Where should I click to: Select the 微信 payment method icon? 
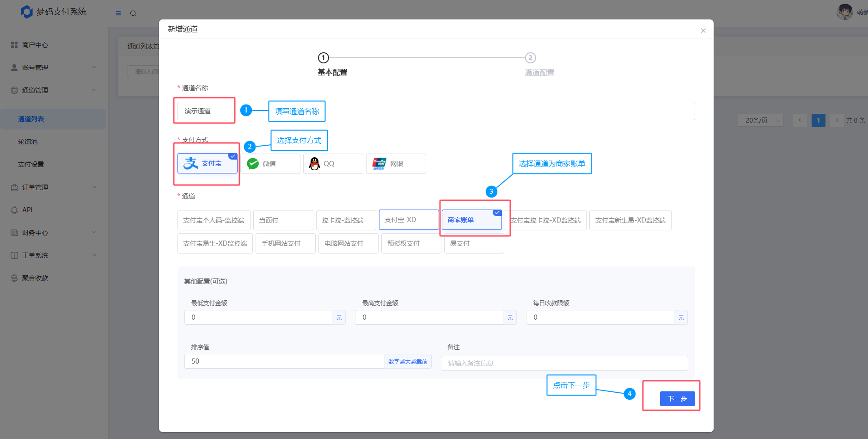click(x=253, y=164)
